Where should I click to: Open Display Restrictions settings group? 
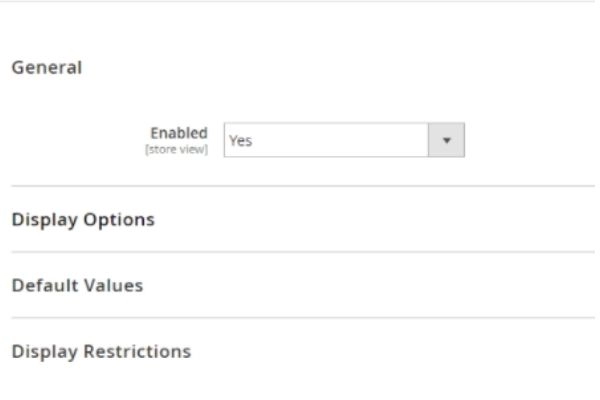coord(101,351)
